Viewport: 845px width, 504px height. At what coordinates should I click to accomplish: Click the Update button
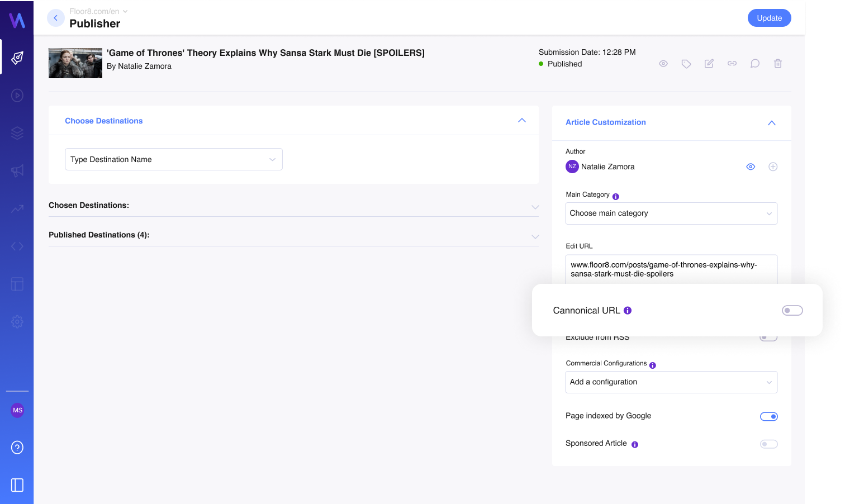pos(770,18)
